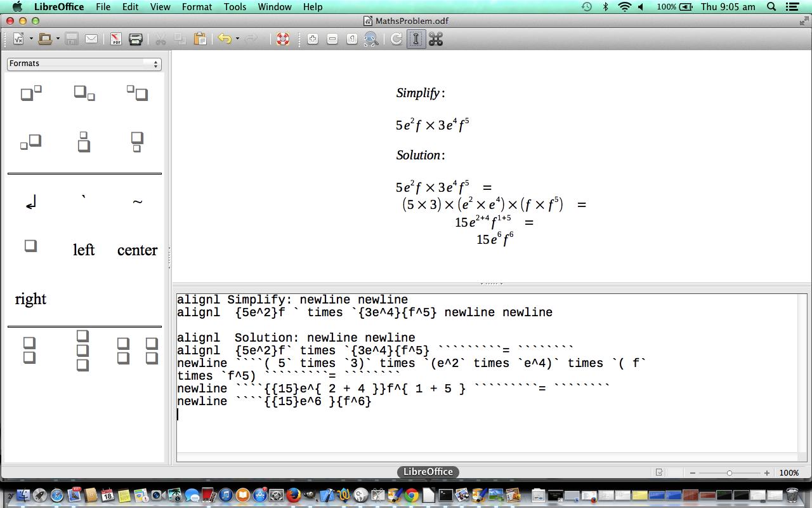Open LibreOffice Help lifebuoy icon

tap(283, 39)
